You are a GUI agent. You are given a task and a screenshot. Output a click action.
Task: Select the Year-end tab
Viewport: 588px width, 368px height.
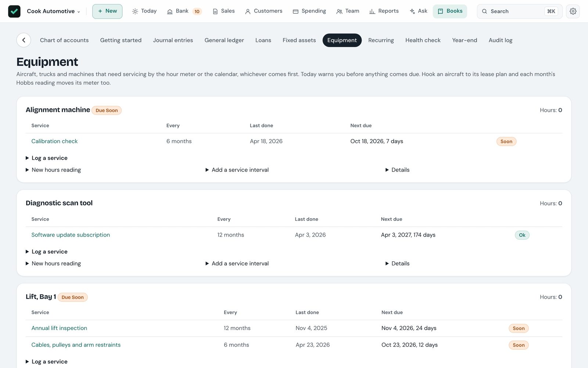[x=465, y=40]
